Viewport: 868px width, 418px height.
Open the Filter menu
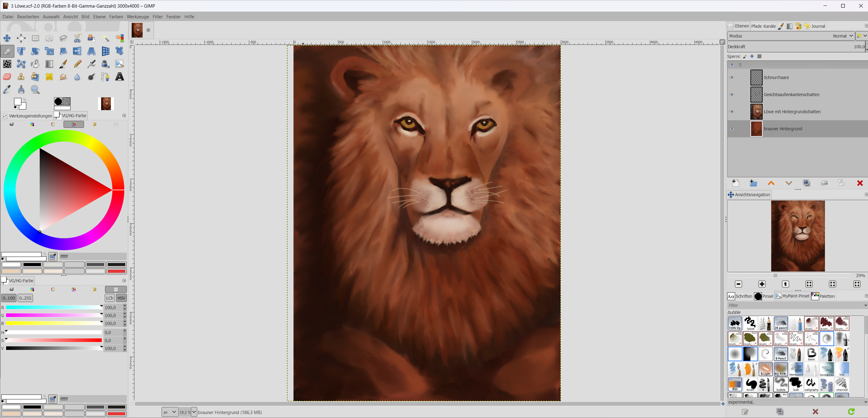coord(157,16)
